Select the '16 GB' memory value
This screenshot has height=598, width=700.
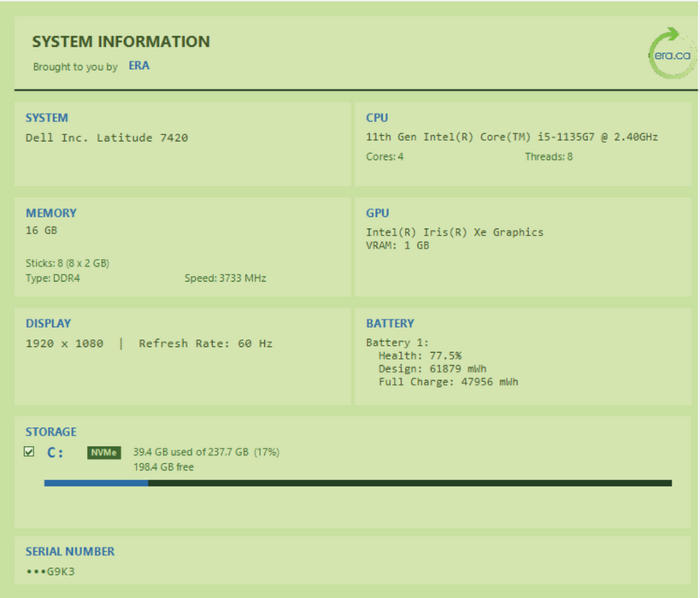(x=41, y=231)
